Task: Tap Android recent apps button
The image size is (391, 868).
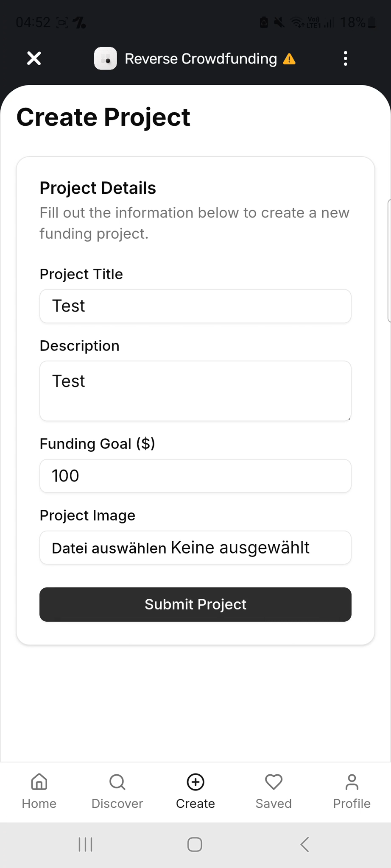Action: coord(85,844)
